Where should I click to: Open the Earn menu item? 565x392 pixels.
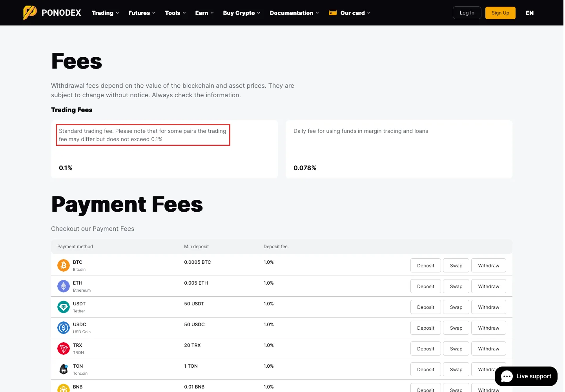[x=204, y=13]
